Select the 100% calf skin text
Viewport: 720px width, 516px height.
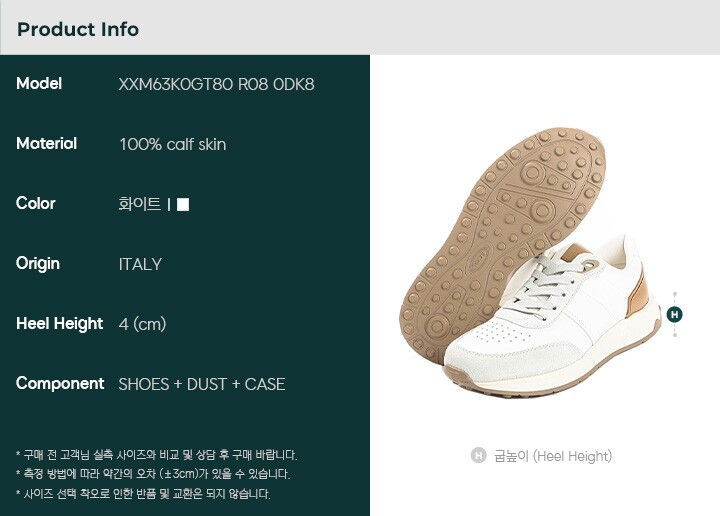click(173, 145)
